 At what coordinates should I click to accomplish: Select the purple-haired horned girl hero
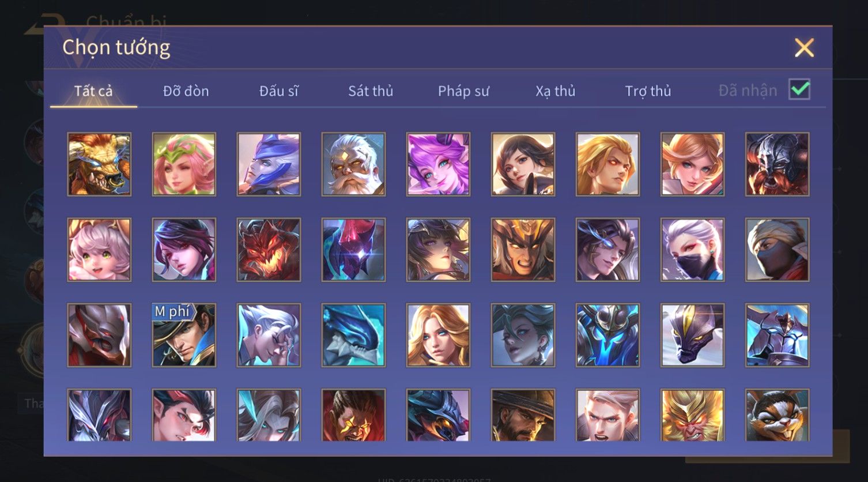[x=438, y=164]
